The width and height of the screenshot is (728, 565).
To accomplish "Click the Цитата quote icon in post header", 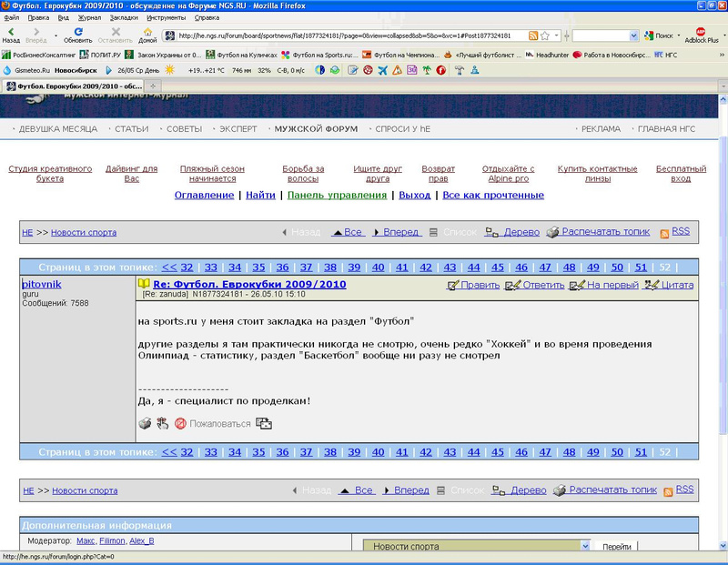I will (651, 286).
